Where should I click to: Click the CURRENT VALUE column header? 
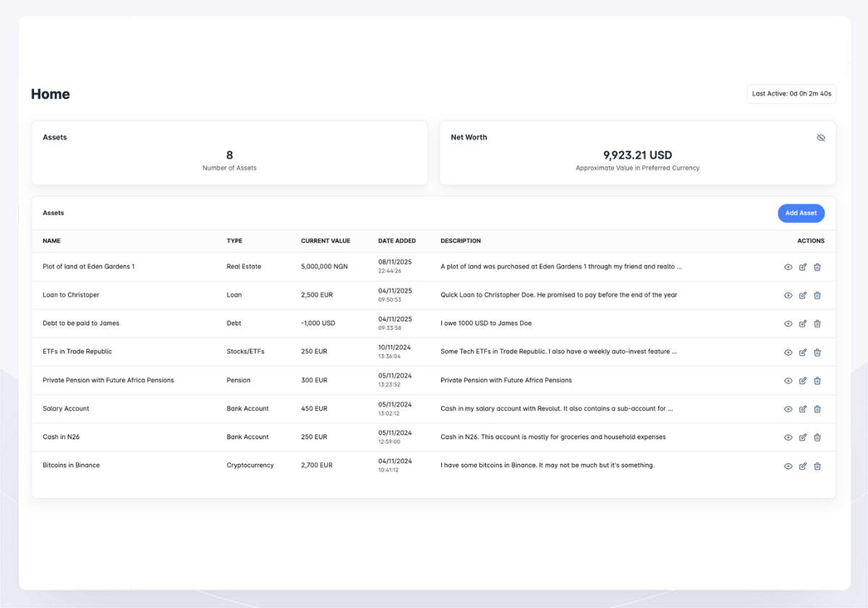click(325, 241)
